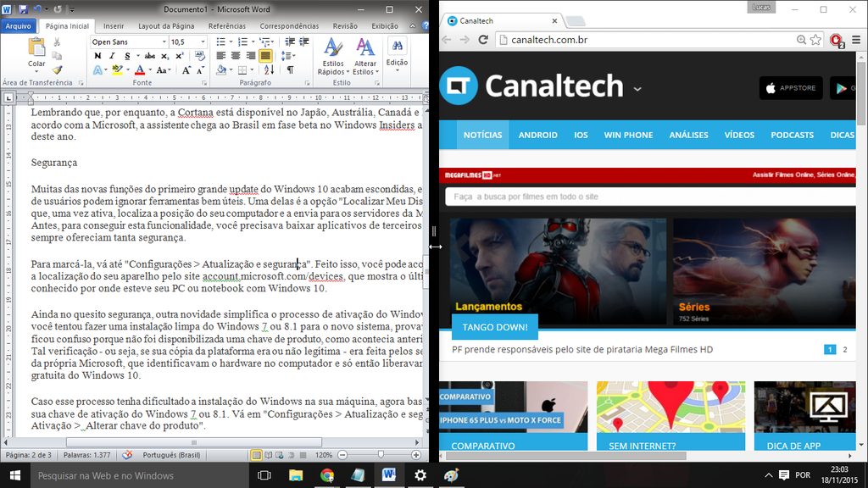868x488 pixels.
Task: Open the Windows Task View taskbar icon
Action: (264, 475)
